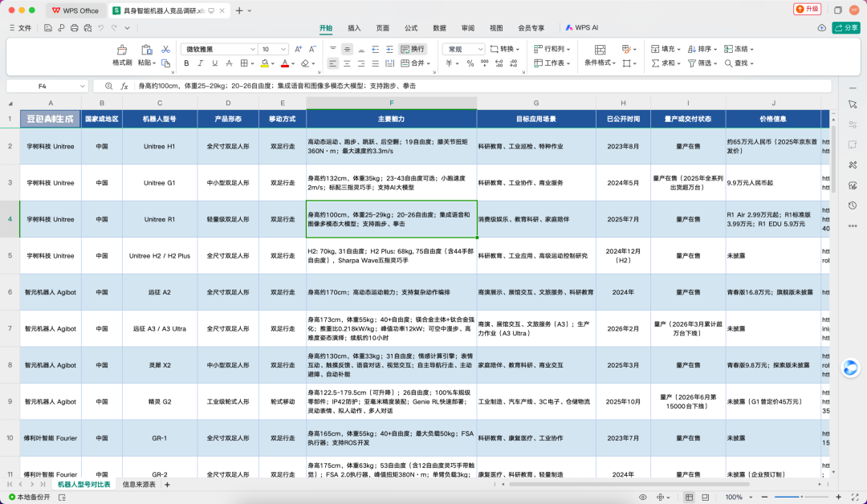867x504 pixels.
Task: Open Worksheet (工作表) menu
Action: (x=552, y=63)
